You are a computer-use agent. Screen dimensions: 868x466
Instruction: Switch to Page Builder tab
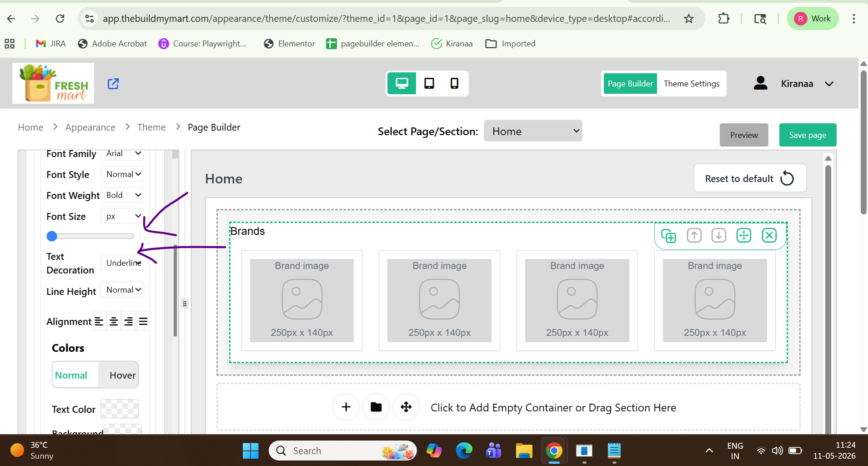point(630,84)
